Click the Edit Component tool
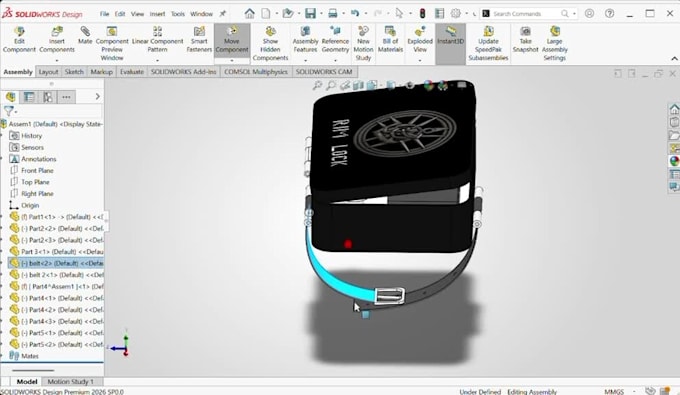Viewport: 680px width, 395px height. pyautogui.click(x=19, y=39)
